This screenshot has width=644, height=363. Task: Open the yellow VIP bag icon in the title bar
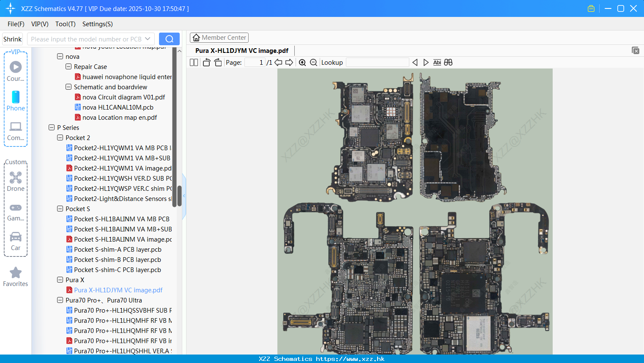591,8
